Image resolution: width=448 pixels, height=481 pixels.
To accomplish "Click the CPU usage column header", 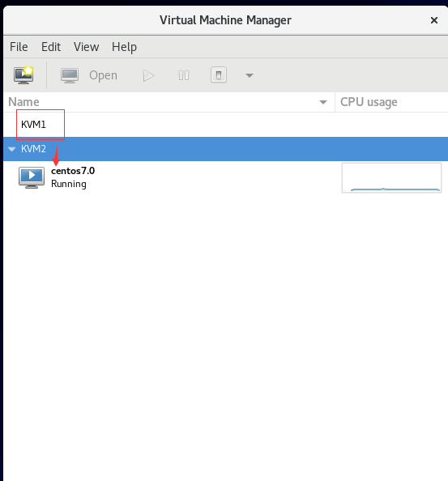I will [391, 102].
